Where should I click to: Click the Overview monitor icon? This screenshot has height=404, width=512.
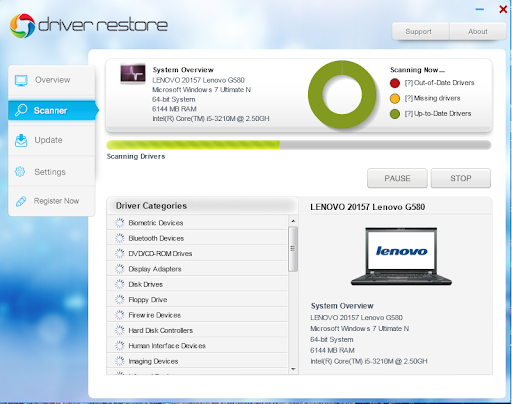21,80
